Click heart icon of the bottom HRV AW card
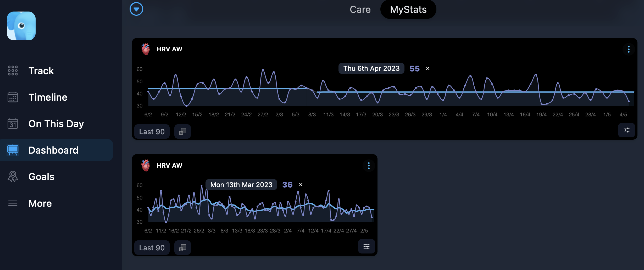Viewport: 644px width, 270px height. (x=146, y=165)
